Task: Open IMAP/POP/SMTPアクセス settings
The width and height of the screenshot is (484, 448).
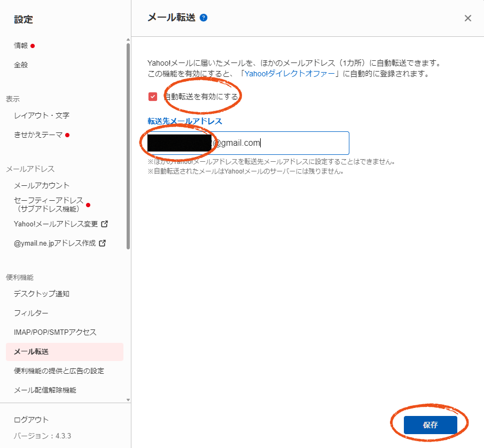Action: pos(55,332)
